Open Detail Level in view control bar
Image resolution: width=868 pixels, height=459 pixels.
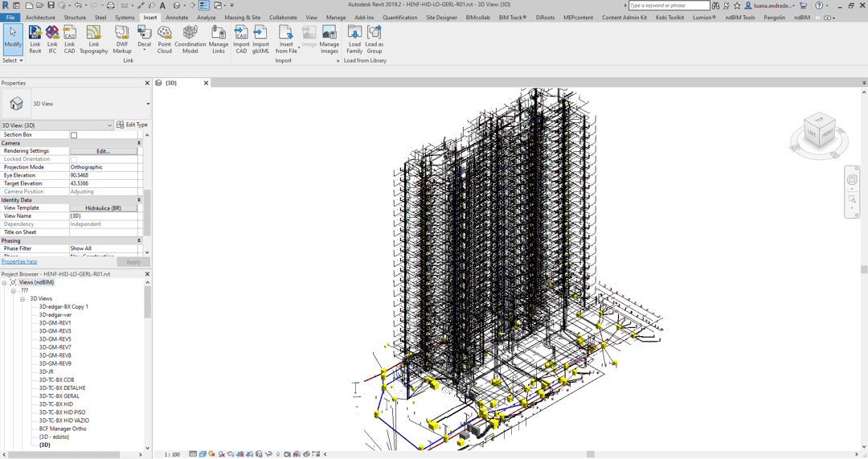click(193, 454)
